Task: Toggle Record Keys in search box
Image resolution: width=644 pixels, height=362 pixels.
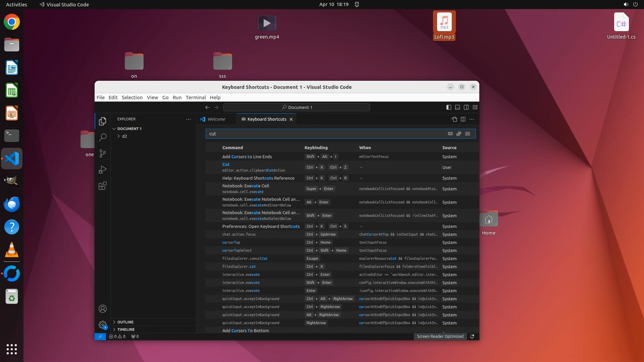Action: pyautogui.click(x=450, y=134)
